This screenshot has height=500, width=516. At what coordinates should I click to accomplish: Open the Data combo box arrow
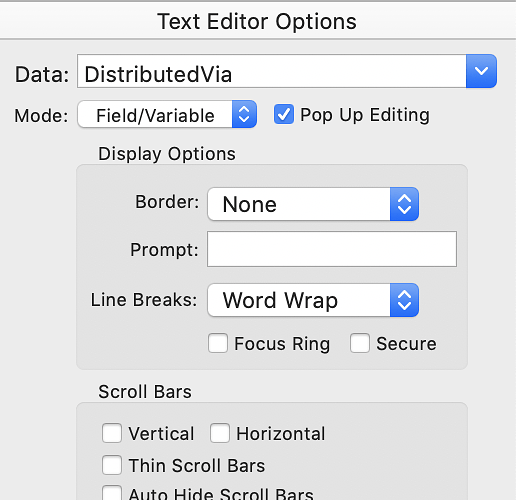click(x=481, y=71)
